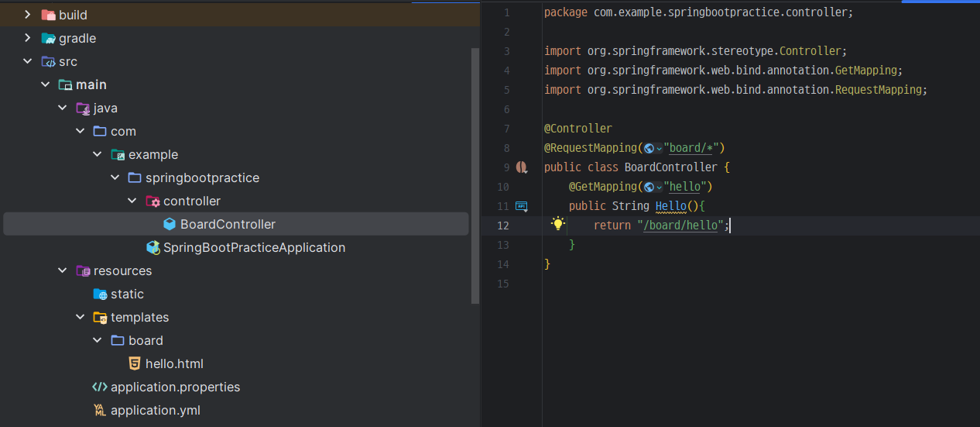The height and width of the screenshot is (427, 980).
Task: Click the yellow lightbulb quick-fix icon
Action: [x=557, y=224]
